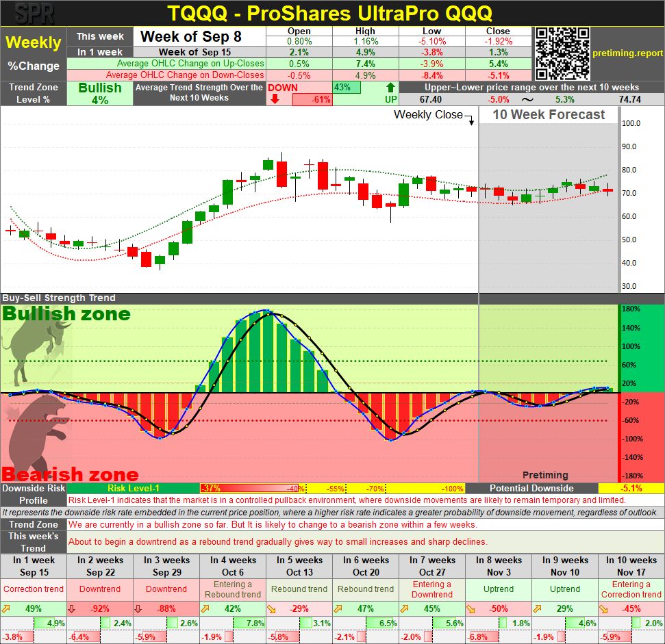The height and width of the screenshot is (644, 665).
Task: Click the Average OHLC Change on Up-Closes row label
Action: (190, 64)
